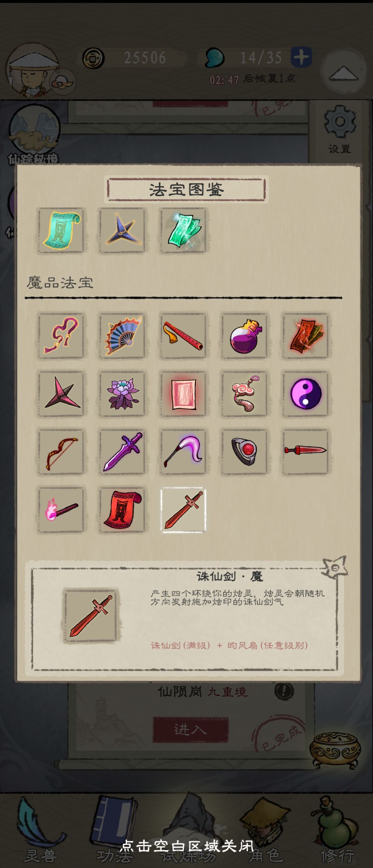Pick the purple potion gourd item
This screenshot has height=868, width=373.
point(245,336)
